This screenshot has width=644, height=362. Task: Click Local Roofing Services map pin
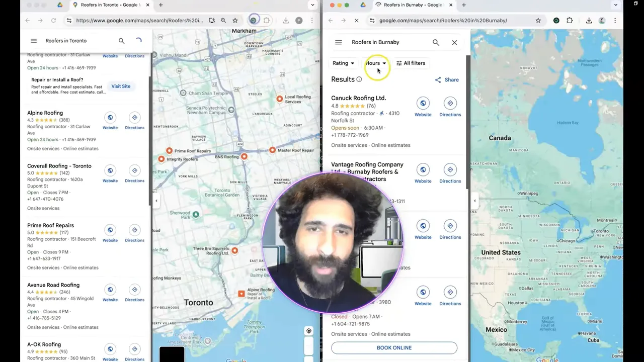pyautogui.click(x=280, y=99)
